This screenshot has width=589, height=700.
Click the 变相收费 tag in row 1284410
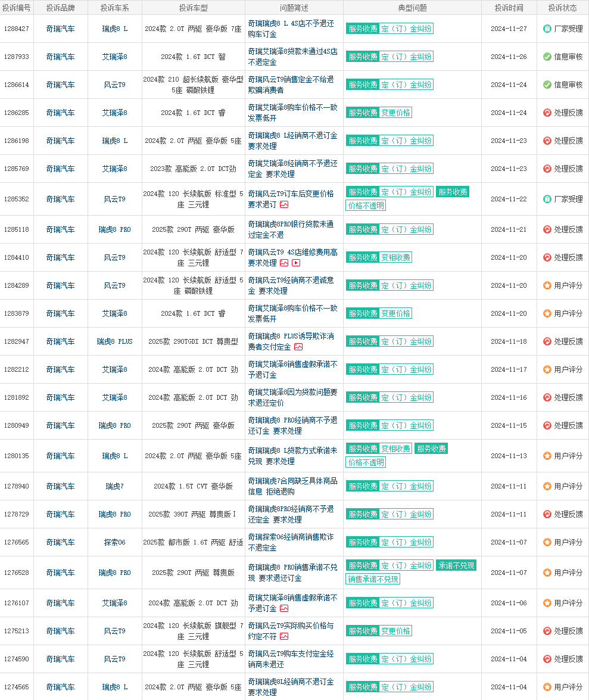click(x=396, y=257)
